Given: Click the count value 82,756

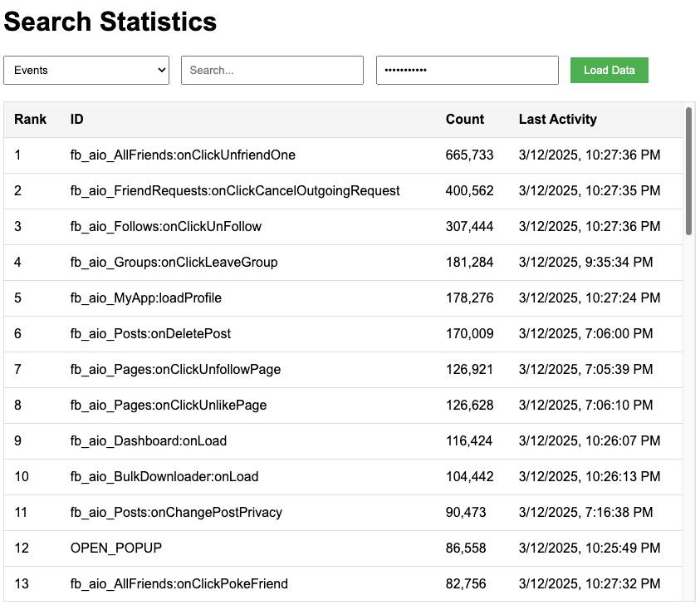Looking at the screenshot, I should (x=466, y=584).
